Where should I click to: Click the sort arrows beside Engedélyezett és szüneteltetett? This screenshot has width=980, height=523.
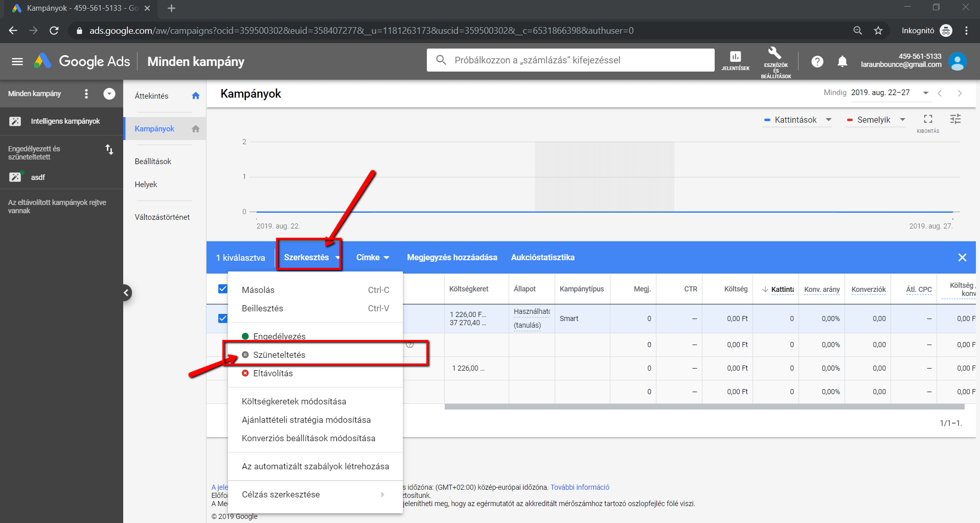109,149
